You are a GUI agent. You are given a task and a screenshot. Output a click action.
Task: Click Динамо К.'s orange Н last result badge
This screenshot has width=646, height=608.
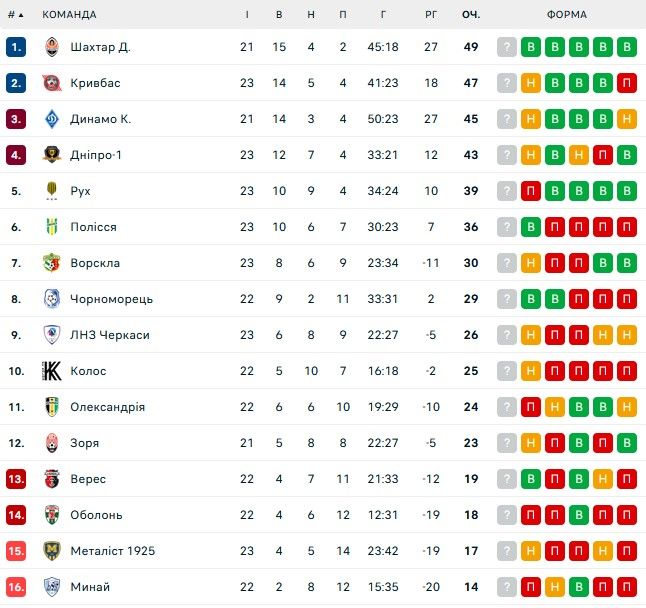pos(627,119)
